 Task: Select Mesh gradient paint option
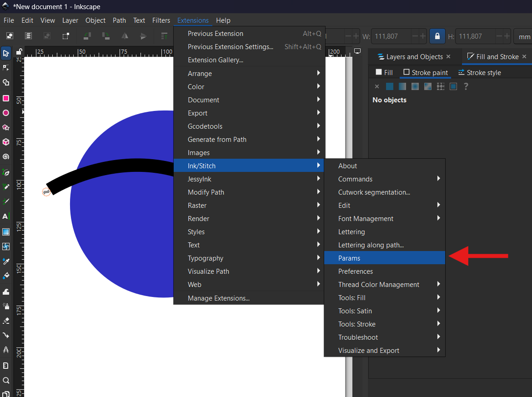pos(428,86)
